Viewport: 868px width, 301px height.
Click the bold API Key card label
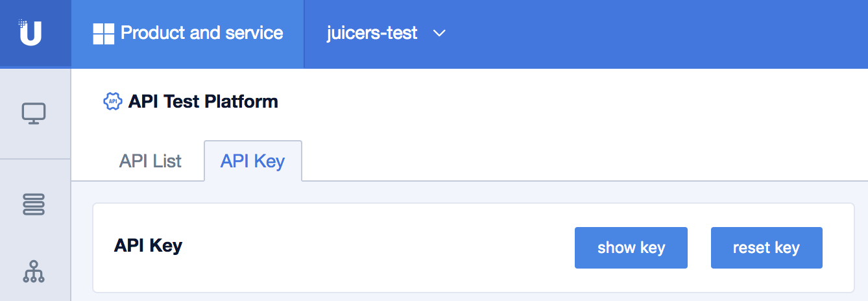[148, 246]
